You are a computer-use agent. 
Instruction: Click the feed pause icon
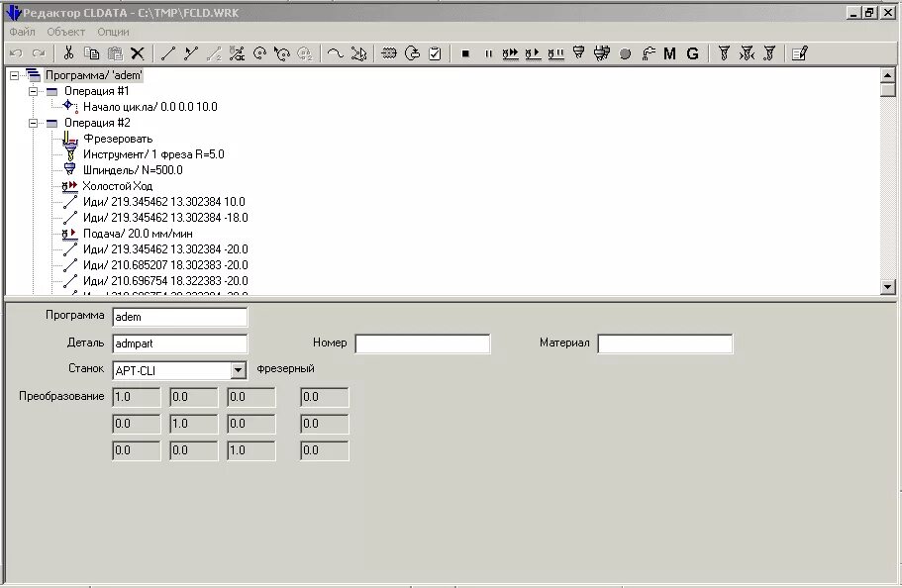pyautogui.click(x=555, y=53)
